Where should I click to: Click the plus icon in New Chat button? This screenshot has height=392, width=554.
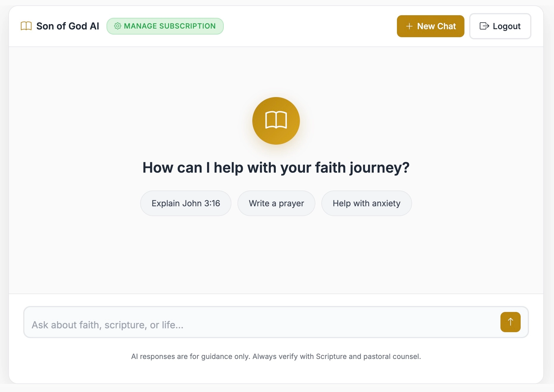409,26
